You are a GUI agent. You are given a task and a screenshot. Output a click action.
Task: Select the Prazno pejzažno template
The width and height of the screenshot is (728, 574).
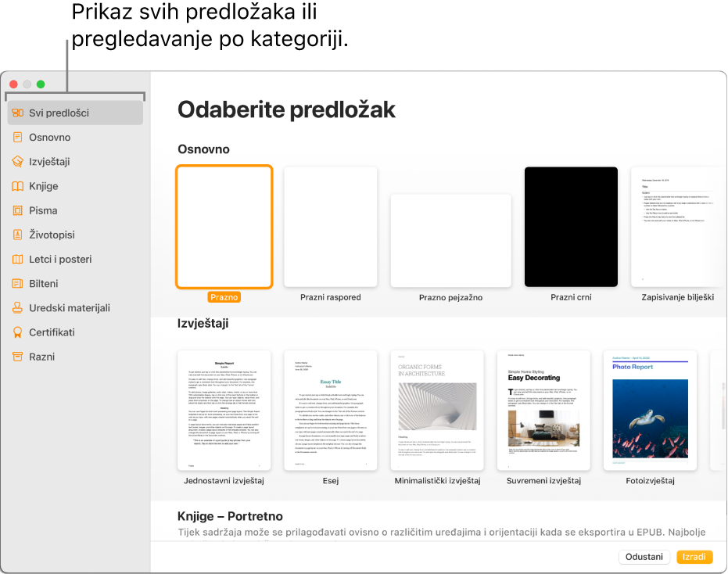coord(450,240)
